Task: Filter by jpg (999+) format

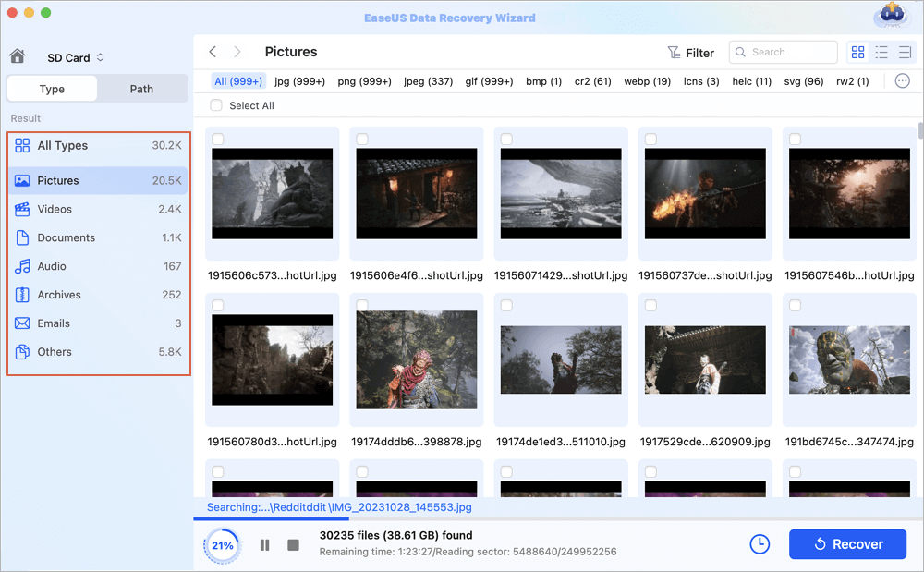Action: pos(300,81)
